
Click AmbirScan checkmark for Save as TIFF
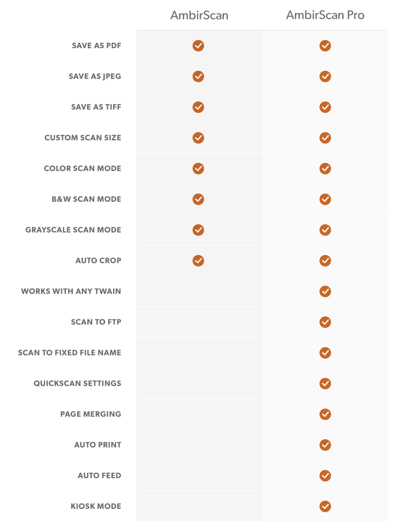point(198,107)
